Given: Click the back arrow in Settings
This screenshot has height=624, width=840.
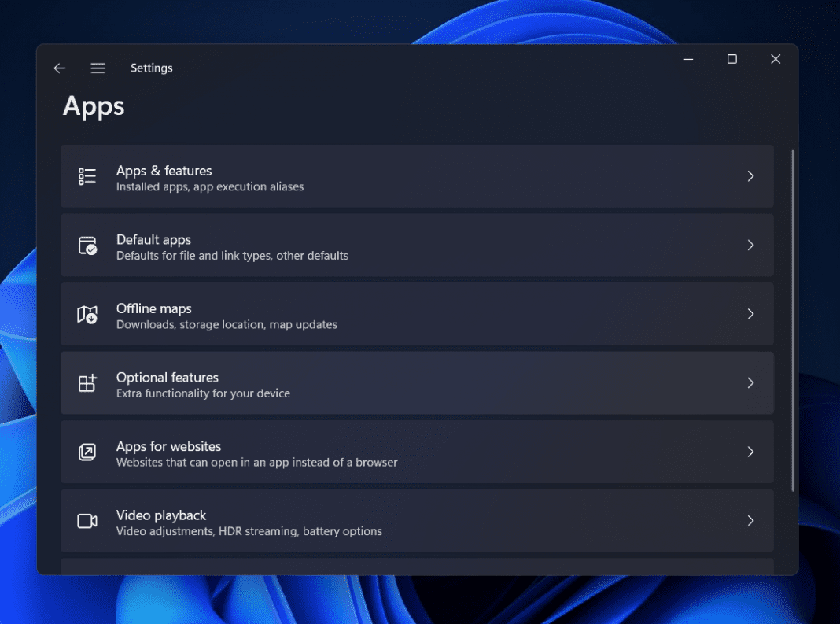Looking at the screenshot, I should tap(59, 68).
